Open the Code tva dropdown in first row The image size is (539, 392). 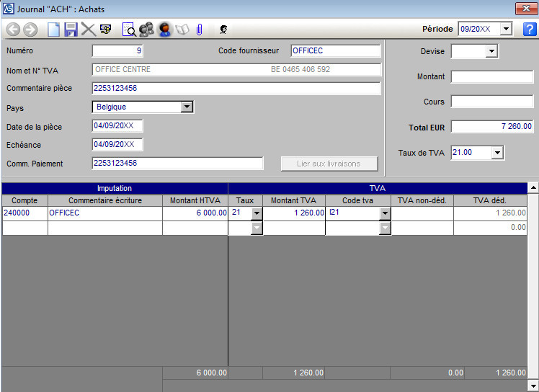[385, 213]
